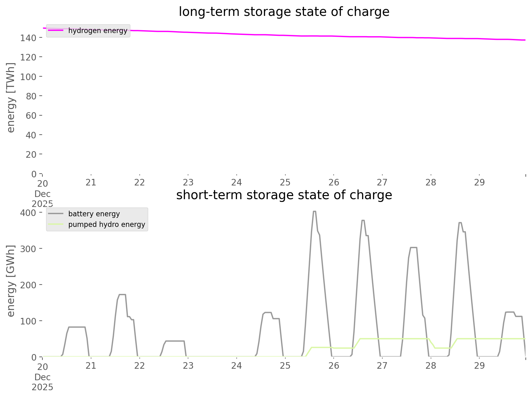532x398 pixels.
Task: Click "Dec 2025" label under the short-term chart
Action: pyautogui.click(x=42, y=382)
